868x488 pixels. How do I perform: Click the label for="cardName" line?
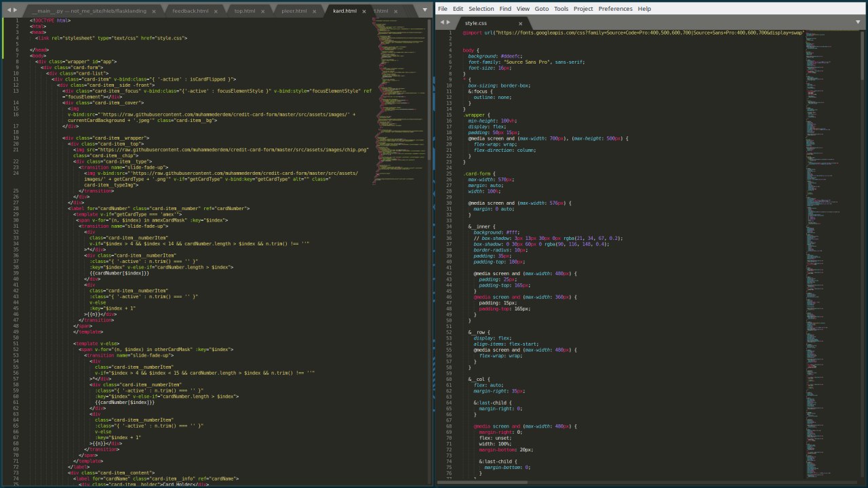point(155,479)
